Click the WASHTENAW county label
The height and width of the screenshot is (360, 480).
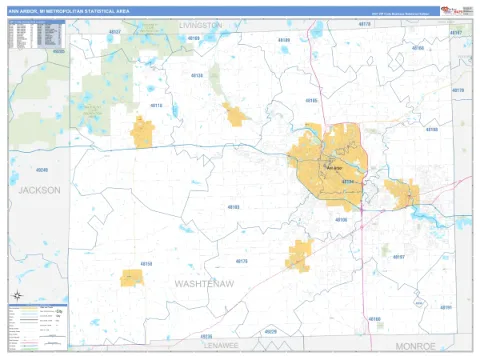coord(204,284)
